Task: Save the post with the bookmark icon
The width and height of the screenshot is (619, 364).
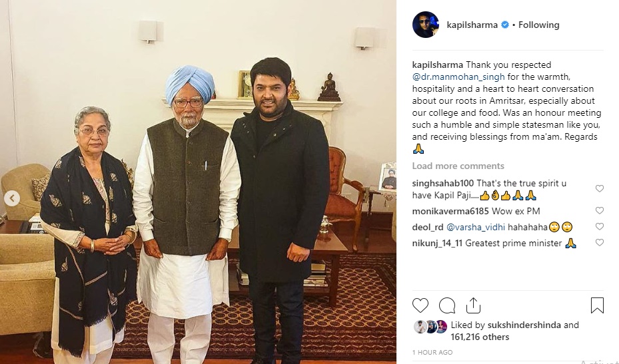Action: pos(597,305)
